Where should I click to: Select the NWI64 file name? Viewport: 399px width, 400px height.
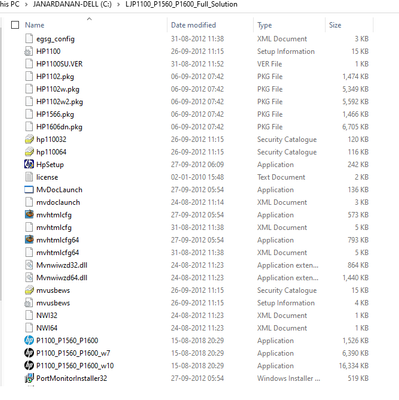point(47,328)
